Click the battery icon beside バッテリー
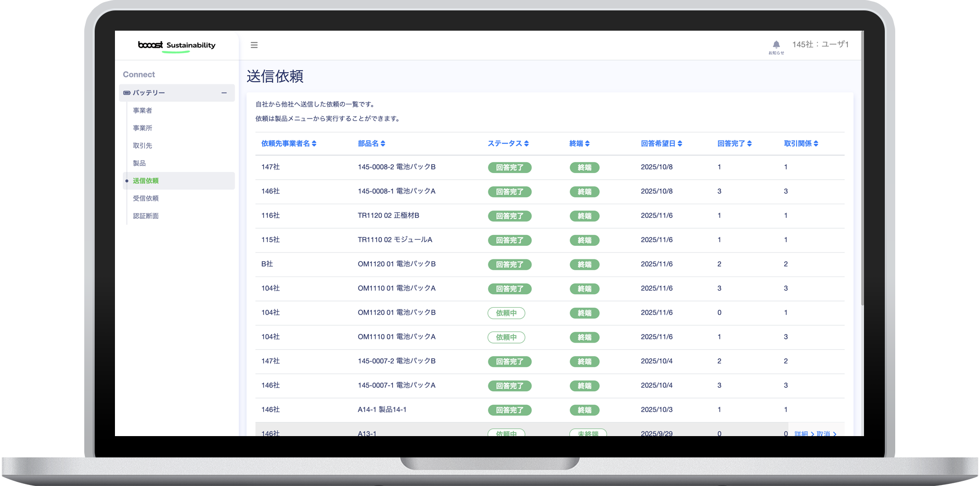The image size is (980, 486). pos(126,93)
